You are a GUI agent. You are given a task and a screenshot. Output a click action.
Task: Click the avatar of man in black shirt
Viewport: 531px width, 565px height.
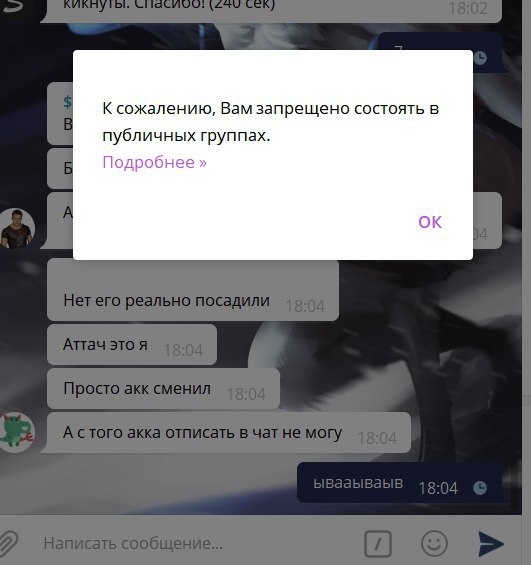point(17,228)
